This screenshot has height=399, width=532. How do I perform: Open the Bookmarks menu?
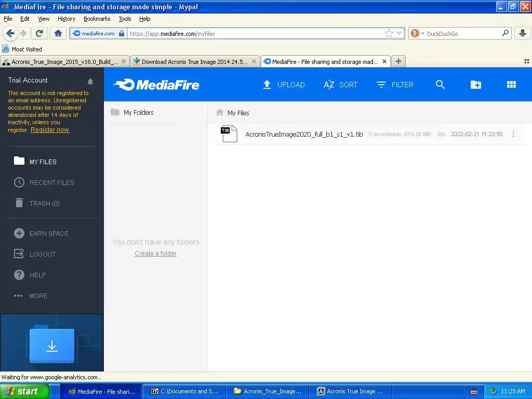point(97,19)
